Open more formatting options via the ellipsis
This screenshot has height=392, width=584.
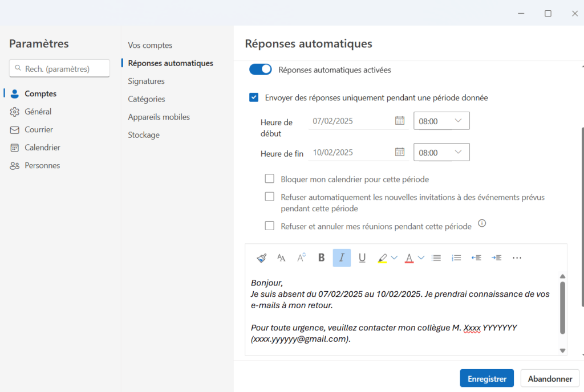pos(517,258)
